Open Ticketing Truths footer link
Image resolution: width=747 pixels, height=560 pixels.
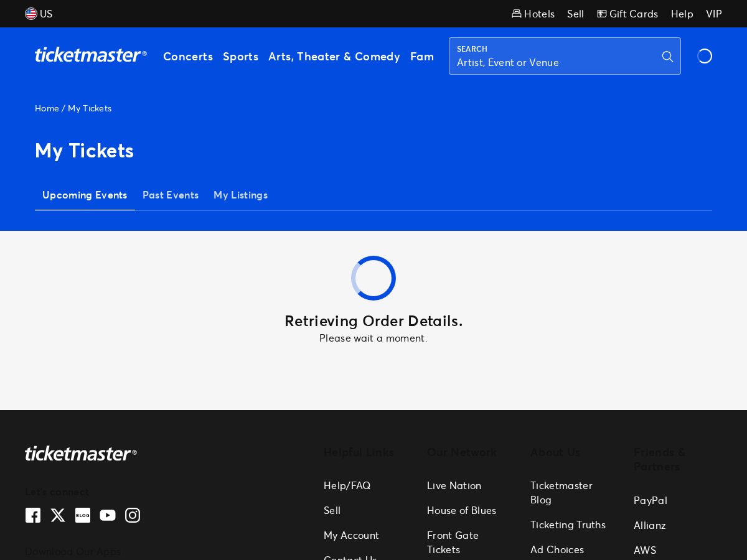[568, 525]
